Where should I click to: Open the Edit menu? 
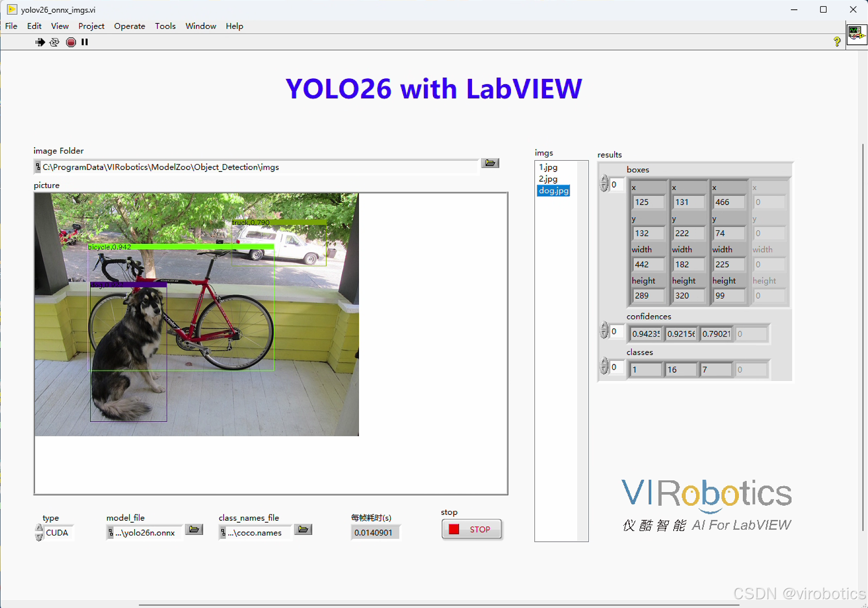click(34, 26)
